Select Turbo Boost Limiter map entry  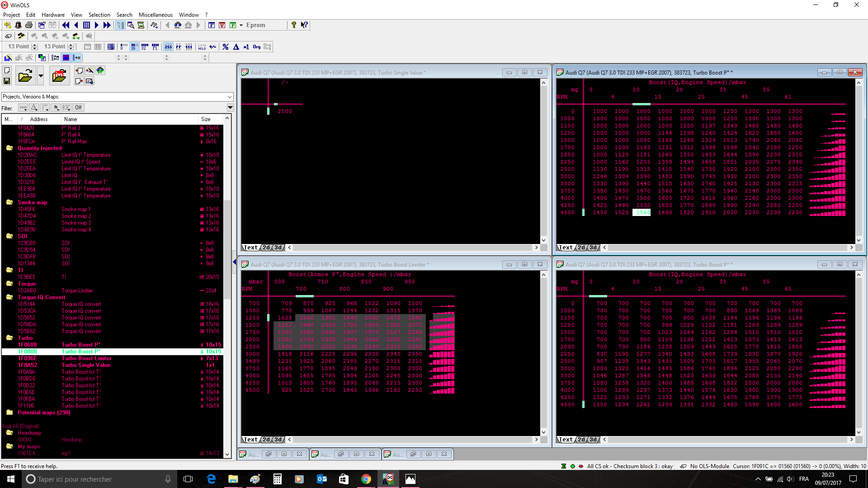click(86, 358)
